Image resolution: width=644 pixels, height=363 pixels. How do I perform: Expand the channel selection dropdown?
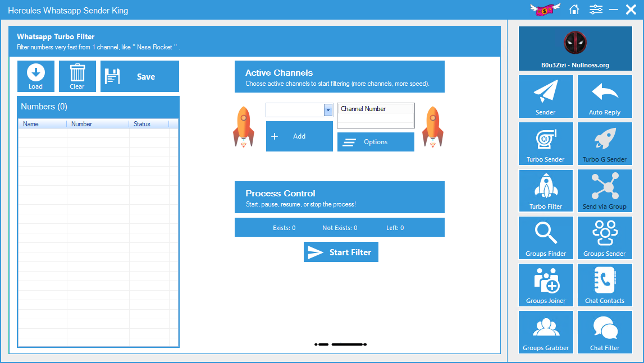328,110
